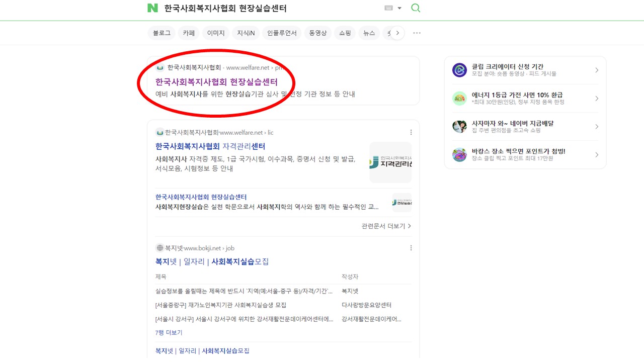Open the 뉴스 tab
The height and width of the screenshot is (362, 644).
coord(369,33)
